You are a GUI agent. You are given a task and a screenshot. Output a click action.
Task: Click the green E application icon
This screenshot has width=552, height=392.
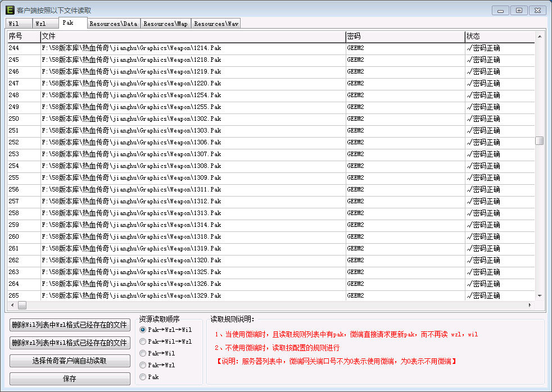pyautogui.click(x=10, y=10)
